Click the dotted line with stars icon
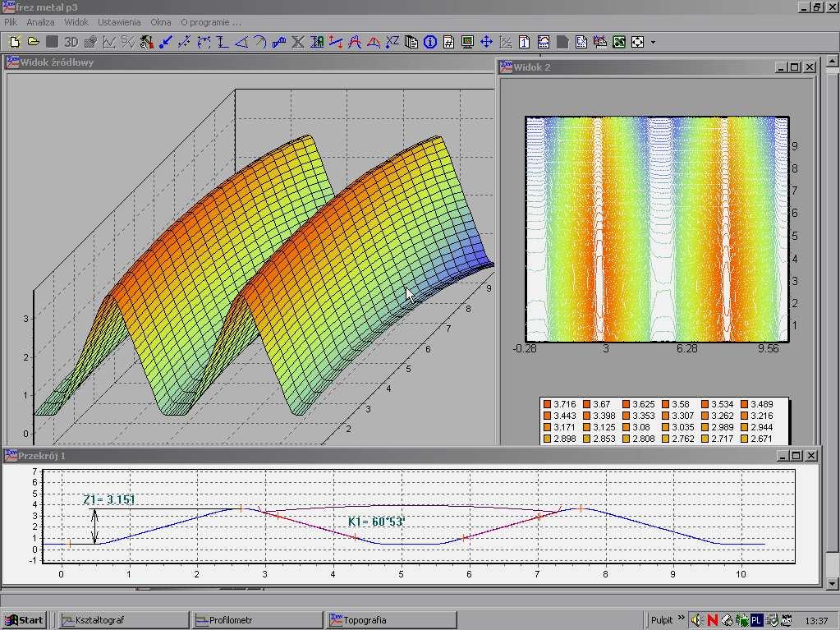Viewport: 840px width, 630px height. click(184, 42)
